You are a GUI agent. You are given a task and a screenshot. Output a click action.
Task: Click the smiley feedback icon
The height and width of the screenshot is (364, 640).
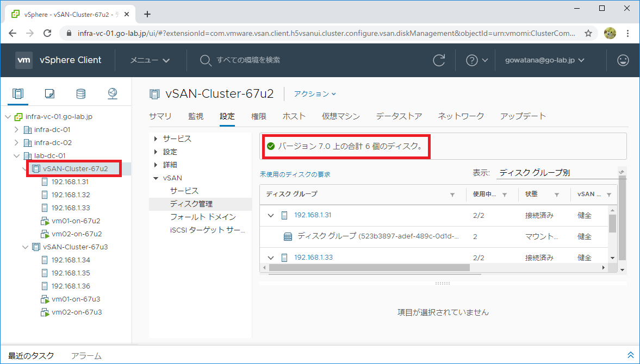(623, 60)
